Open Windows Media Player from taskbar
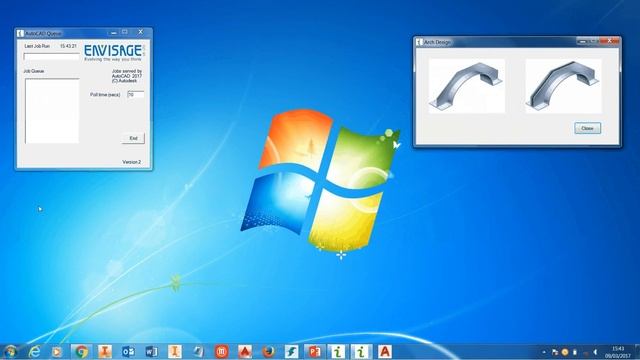This screenshot has width=640, height=360. point(57,351)
